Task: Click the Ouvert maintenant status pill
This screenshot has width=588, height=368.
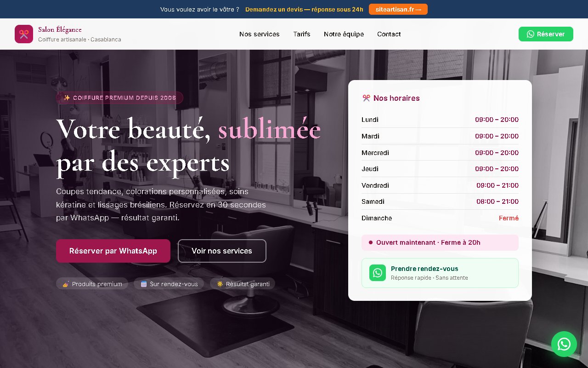Action: point(440,242)
